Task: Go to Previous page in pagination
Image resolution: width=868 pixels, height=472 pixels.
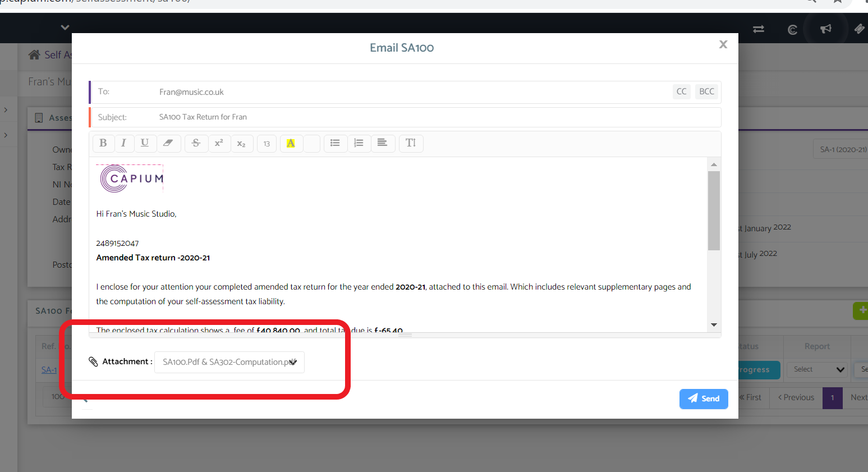Action: click(796, 397)
